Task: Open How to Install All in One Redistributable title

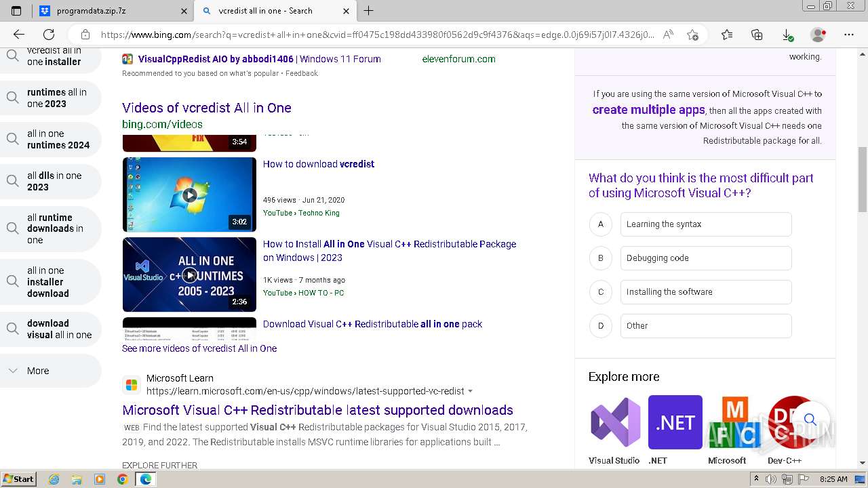Action: click(x=389, y=251)
